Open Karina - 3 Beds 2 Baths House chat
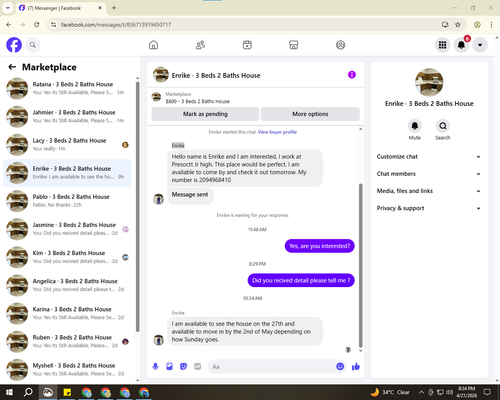Viewport: 500px width, 400px height. [67, 313]
